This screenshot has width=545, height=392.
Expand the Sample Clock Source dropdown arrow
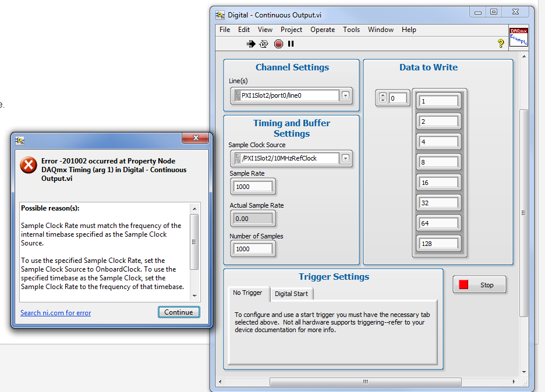[x=345, y=158]
